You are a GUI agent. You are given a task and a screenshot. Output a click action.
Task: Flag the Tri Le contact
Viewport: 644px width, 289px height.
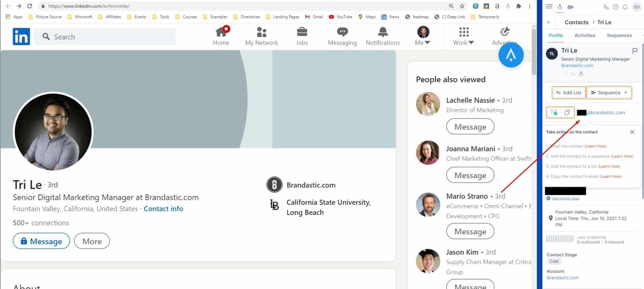635,51
